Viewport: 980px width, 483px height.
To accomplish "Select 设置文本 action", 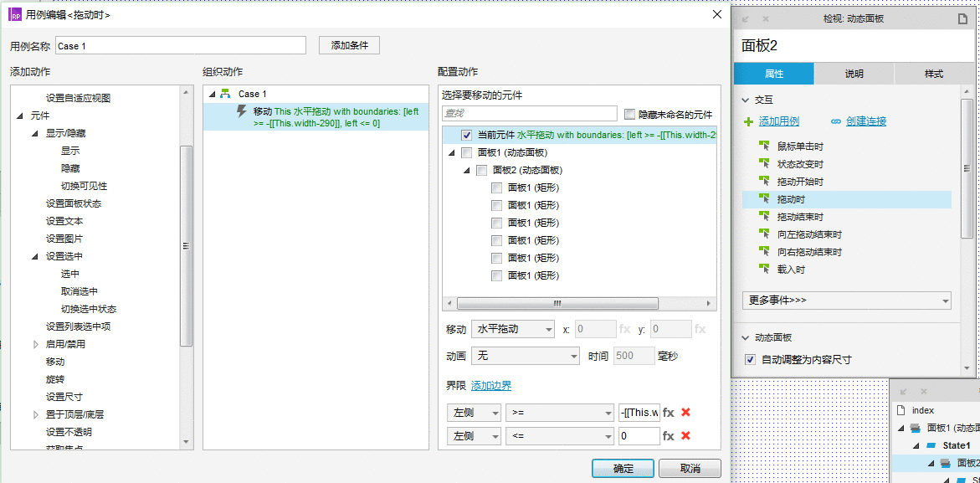I will coord(64,221).
